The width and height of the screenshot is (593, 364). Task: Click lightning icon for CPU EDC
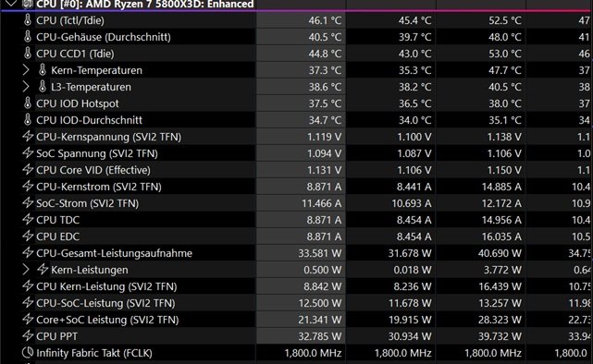pyautogui.click(x=28, y=236)
